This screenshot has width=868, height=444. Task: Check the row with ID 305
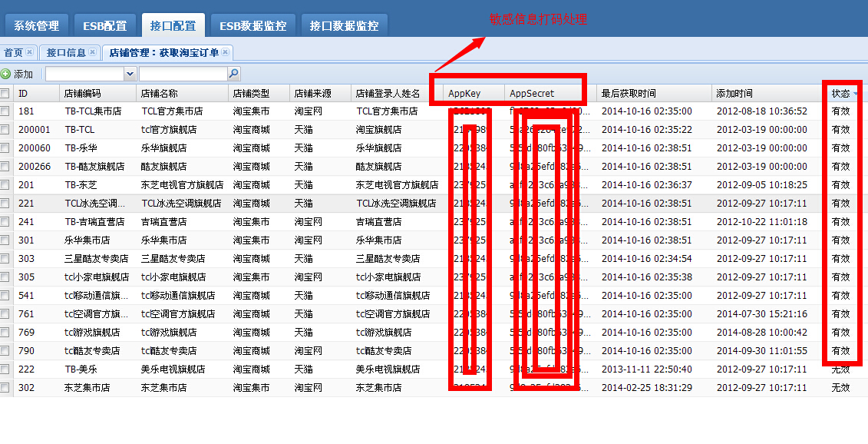(x=5, y=277)
